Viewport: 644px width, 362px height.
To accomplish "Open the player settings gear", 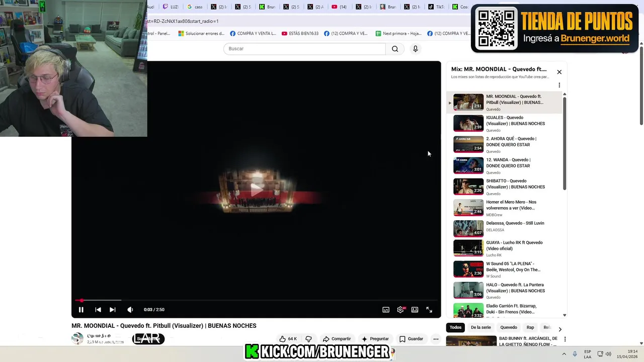I will (400, 310).
